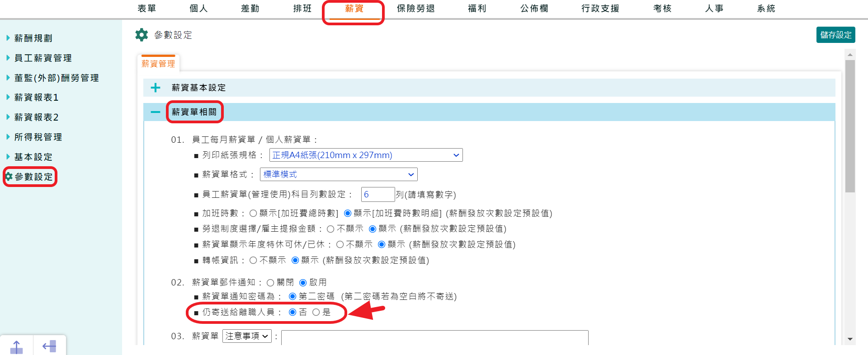The width and height of the screenshot is (868, 355).
Task: Select 是 for 仍寄送給離職人員
Action: tap(316, 312)
